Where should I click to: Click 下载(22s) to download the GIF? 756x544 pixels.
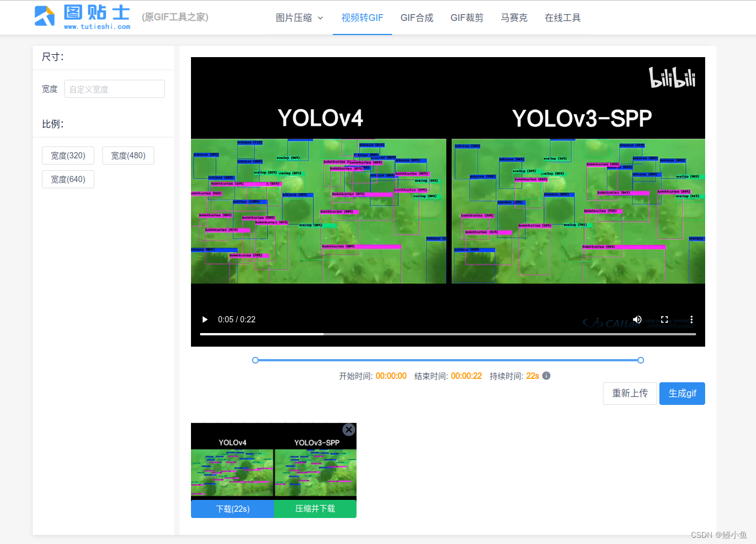(x=233, y=509)
